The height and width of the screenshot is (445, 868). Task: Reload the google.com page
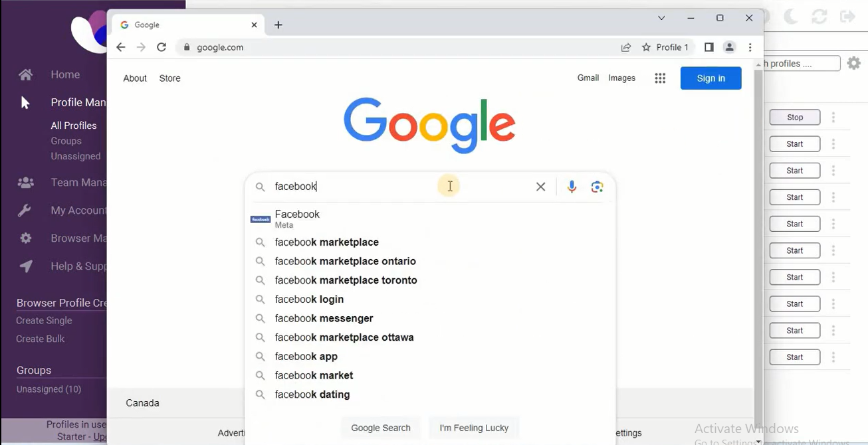pyautogui.click(x=162, y=47)
